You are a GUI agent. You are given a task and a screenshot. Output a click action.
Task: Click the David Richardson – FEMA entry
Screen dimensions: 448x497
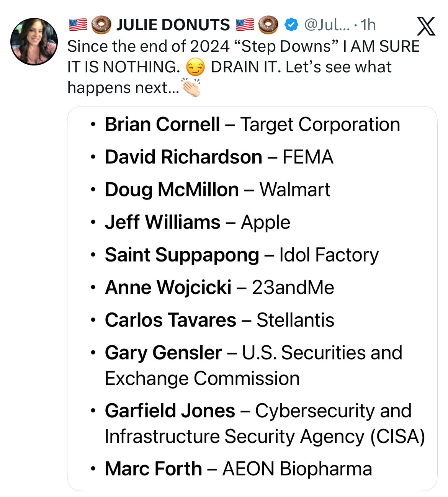[219, 157]
